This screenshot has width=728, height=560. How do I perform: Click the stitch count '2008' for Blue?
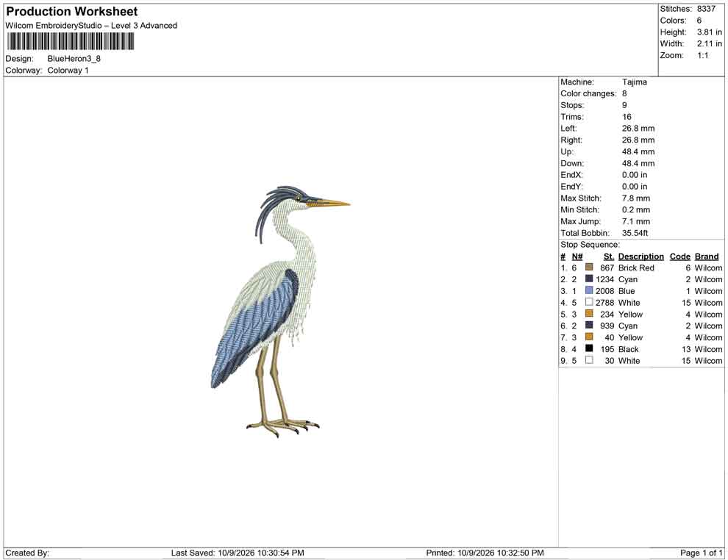(605, 291)
